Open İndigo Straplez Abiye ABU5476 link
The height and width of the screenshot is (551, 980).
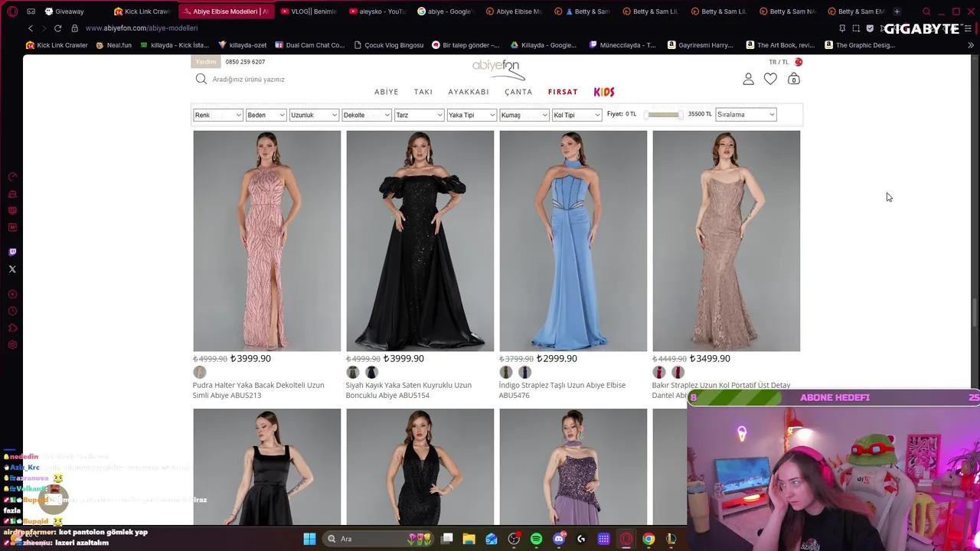(563, 390)
